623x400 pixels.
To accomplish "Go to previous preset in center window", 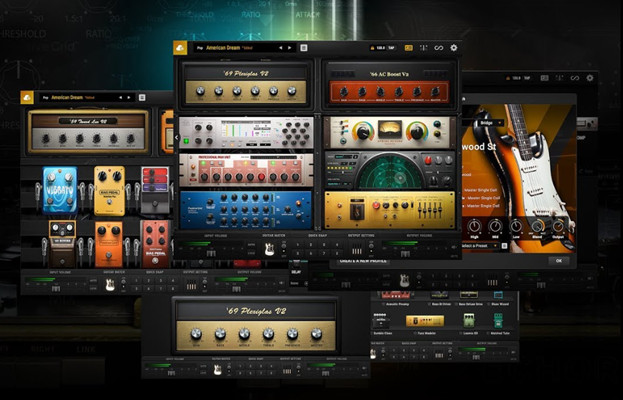I will click(281, 48).
